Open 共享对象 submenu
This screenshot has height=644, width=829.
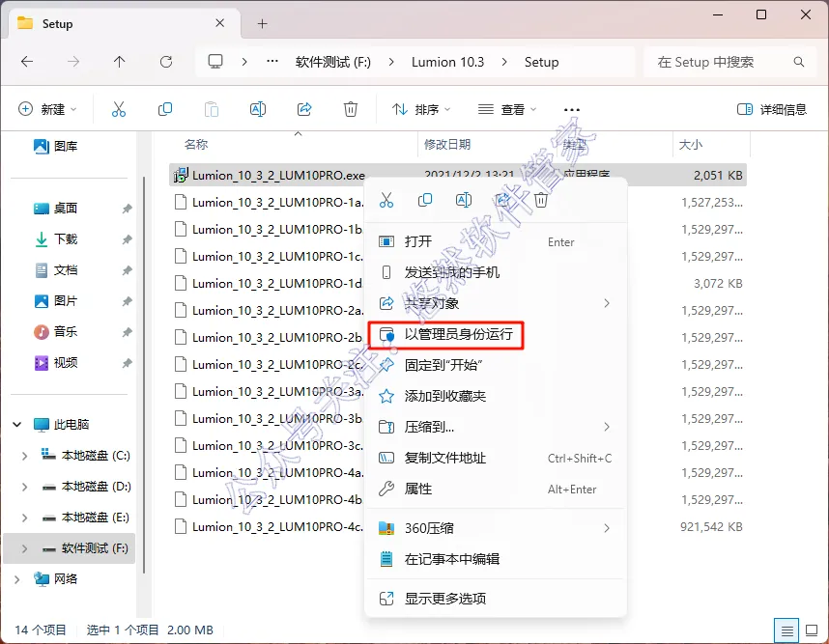[496, 303]
